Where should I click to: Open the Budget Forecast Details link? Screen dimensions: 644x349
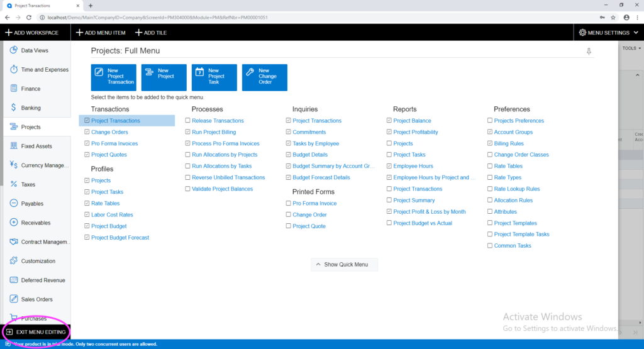coord(321,177)
